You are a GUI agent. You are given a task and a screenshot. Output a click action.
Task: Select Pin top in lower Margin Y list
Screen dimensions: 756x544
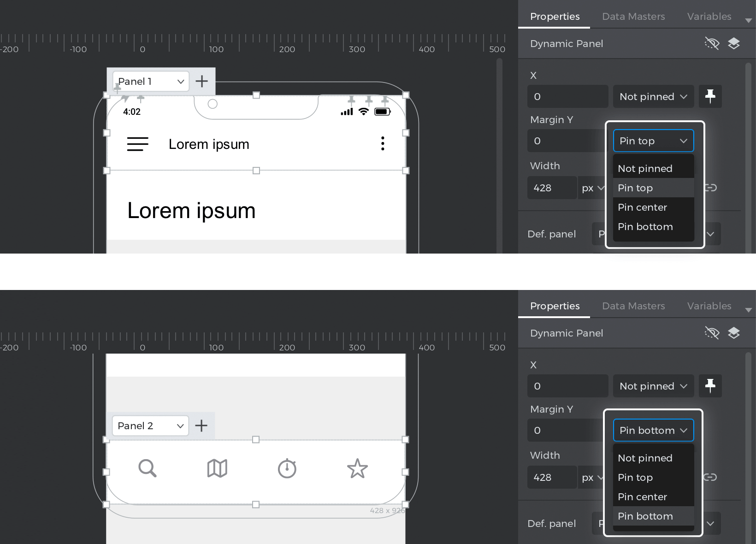coord(654,477)
